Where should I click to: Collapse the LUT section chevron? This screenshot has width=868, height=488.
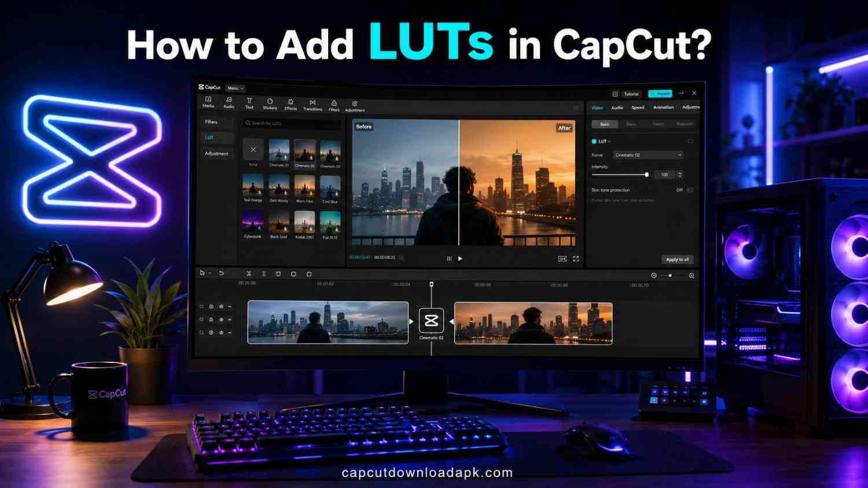point(609,142)
